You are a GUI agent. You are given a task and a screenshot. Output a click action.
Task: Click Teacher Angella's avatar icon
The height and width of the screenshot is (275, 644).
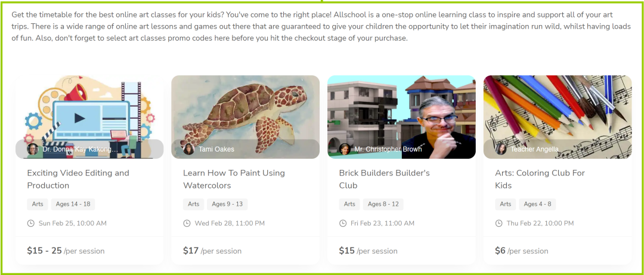click(501, 149)
